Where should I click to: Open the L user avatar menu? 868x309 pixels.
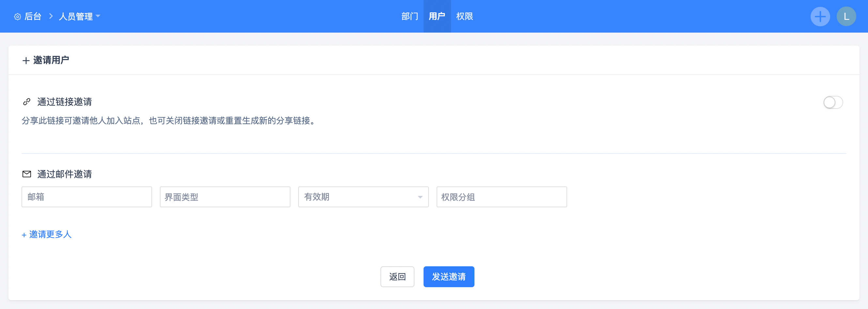point(846,17)
